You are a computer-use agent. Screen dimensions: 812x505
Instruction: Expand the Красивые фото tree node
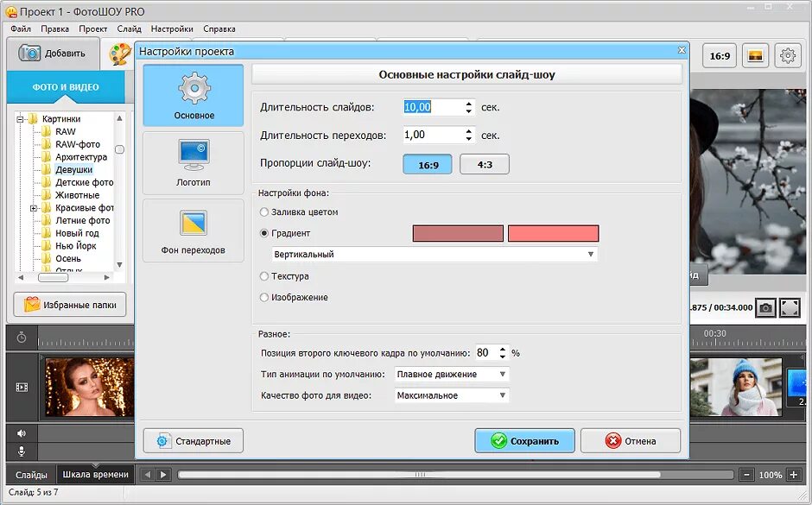(34, 208)
